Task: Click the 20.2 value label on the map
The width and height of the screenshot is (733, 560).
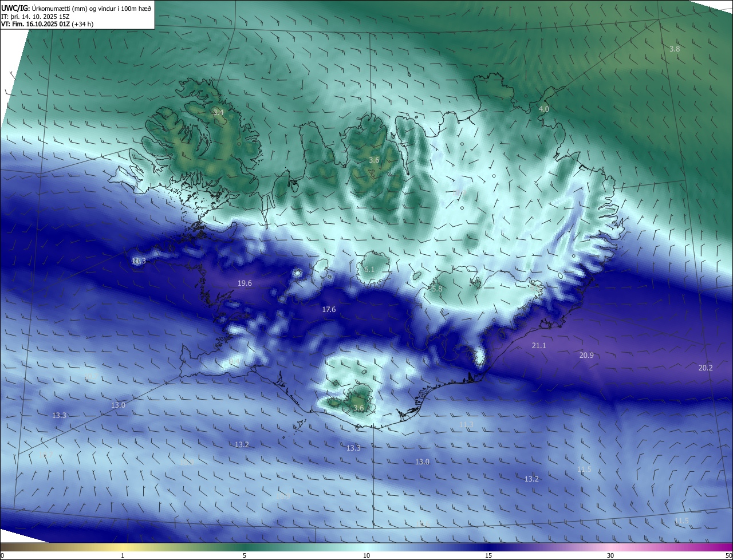Action: click(706, 368)
